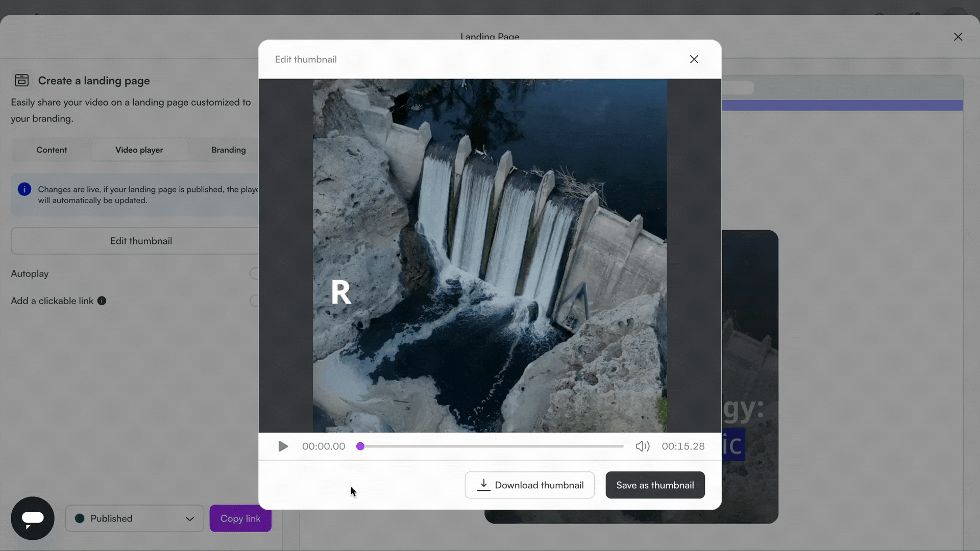Expand the Published dropdown chevron

(189, 519)
